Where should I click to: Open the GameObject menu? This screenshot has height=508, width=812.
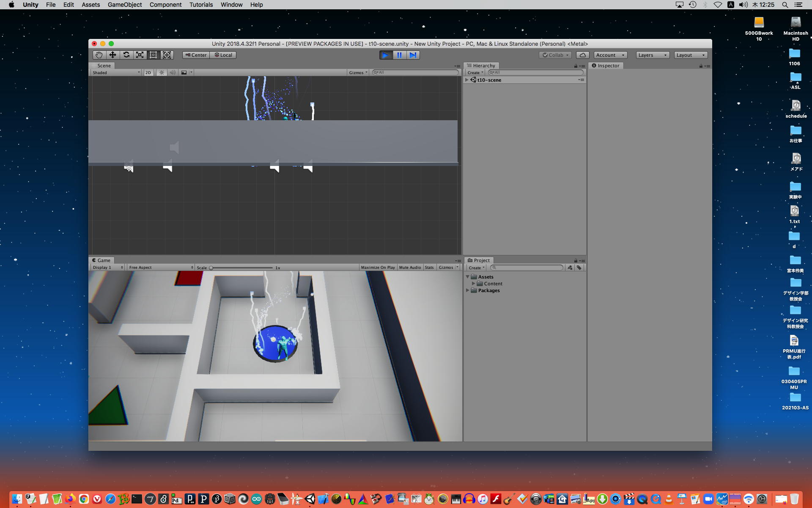[x=124, y=5]
